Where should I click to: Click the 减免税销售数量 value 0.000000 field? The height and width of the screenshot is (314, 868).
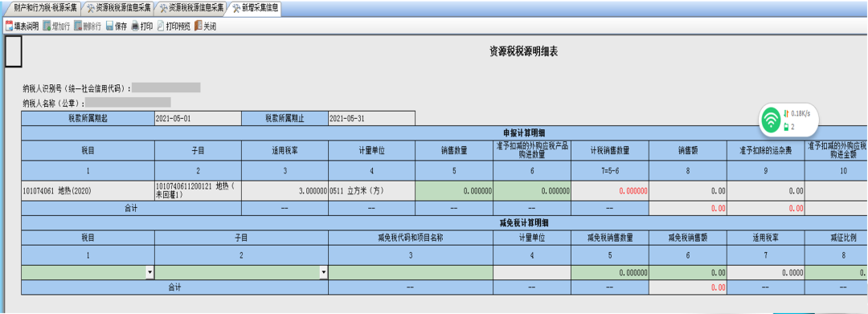[609, 272]
